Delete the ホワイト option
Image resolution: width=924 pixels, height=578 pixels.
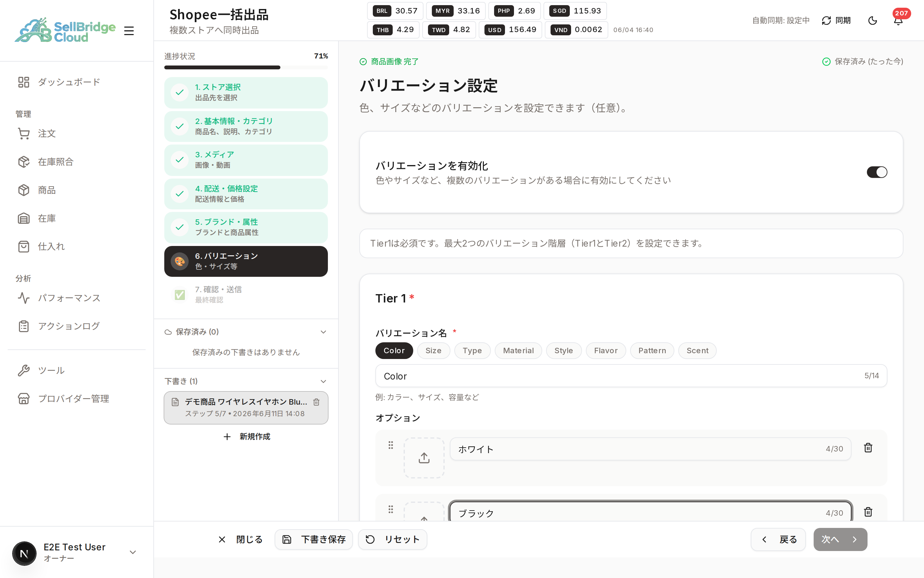868,448
